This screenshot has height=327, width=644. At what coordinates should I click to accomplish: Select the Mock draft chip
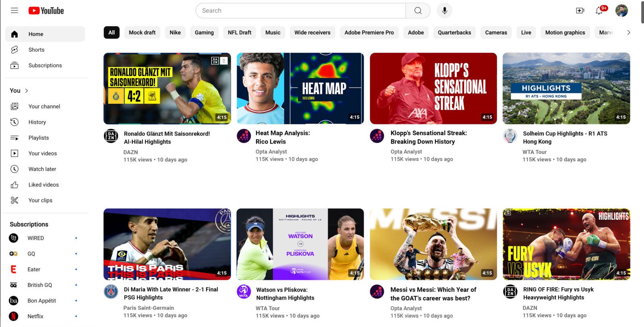coord(142,33)
